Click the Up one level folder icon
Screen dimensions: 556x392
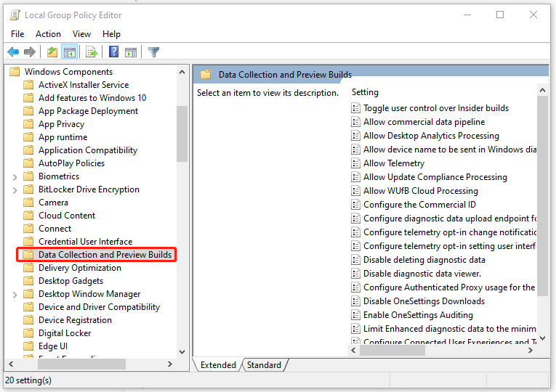point(52,52)
